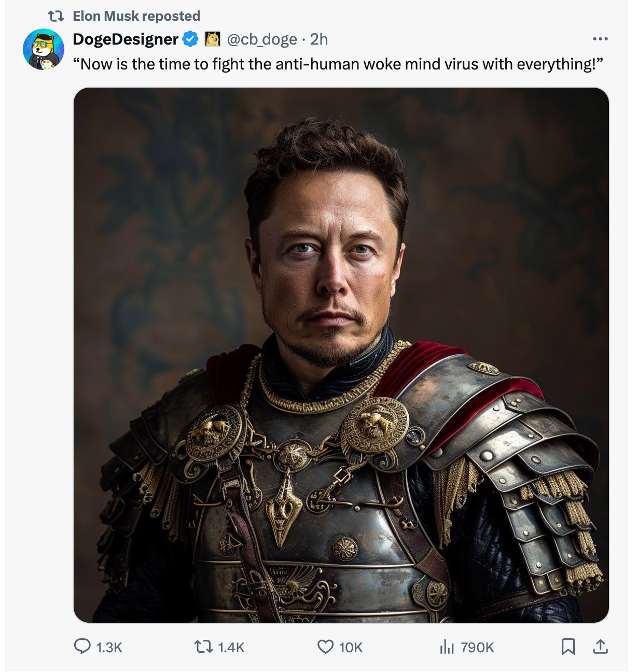
Task: Click the 1.3K replies count
Action: point(109,647)
